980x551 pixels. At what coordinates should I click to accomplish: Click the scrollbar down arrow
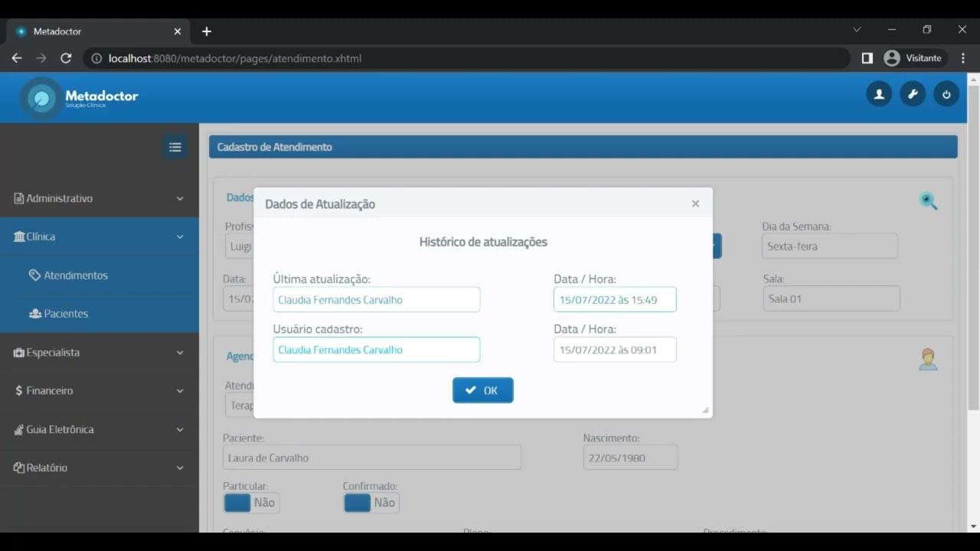click(973, 527)
